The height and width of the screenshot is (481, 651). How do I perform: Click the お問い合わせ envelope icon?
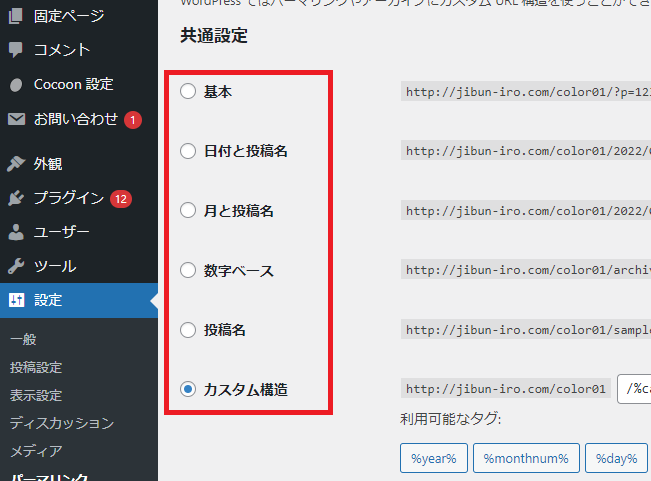[16, 120]
